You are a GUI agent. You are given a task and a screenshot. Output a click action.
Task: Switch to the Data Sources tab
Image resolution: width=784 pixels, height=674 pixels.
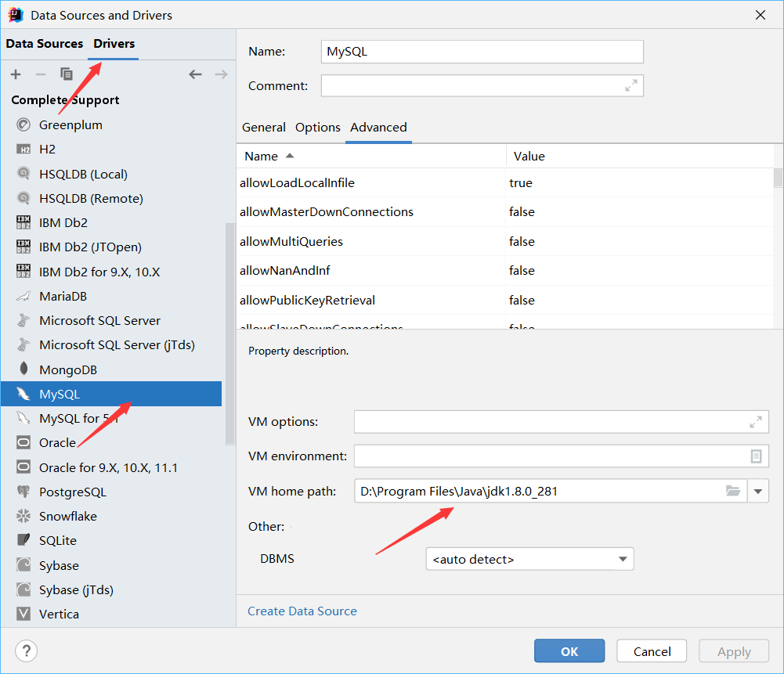click(45, 44)
